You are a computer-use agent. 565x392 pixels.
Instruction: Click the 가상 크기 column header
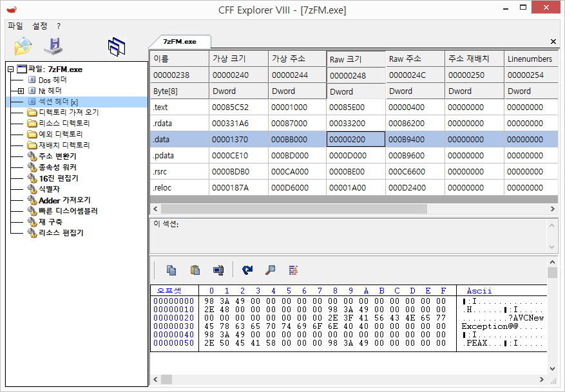[x=238, y=59]
